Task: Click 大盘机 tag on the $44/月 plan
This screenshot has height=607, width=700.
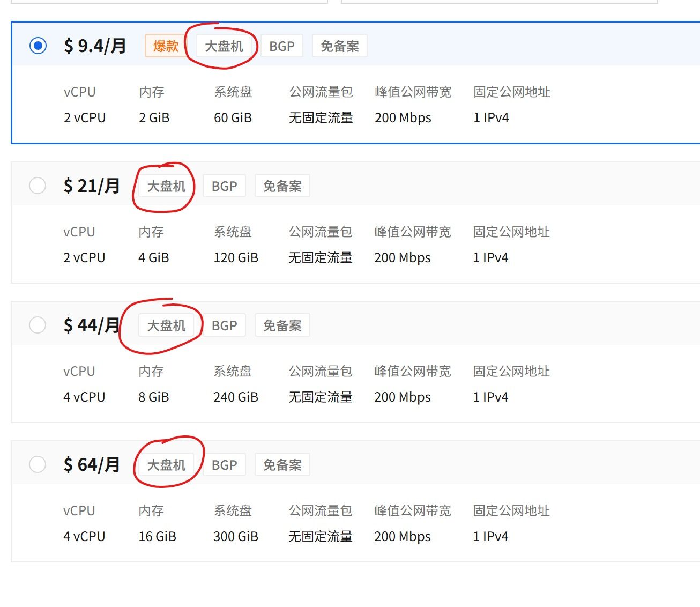Action: 166,325
